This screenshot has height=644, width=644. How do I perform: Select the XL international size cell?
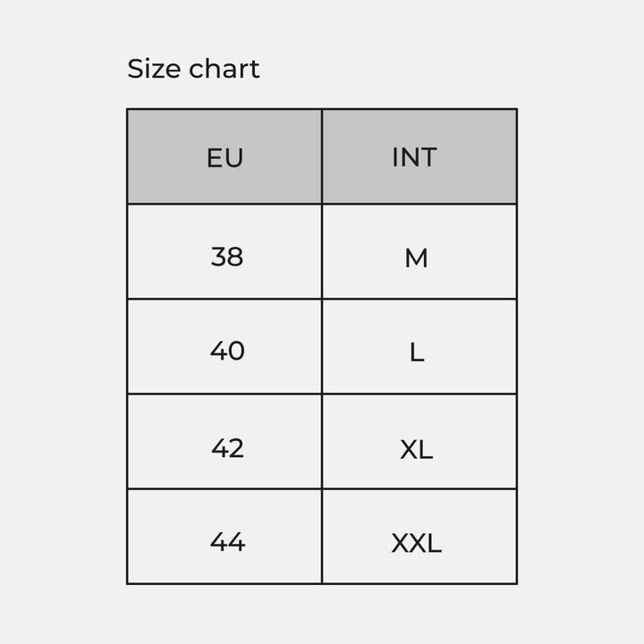419,442
